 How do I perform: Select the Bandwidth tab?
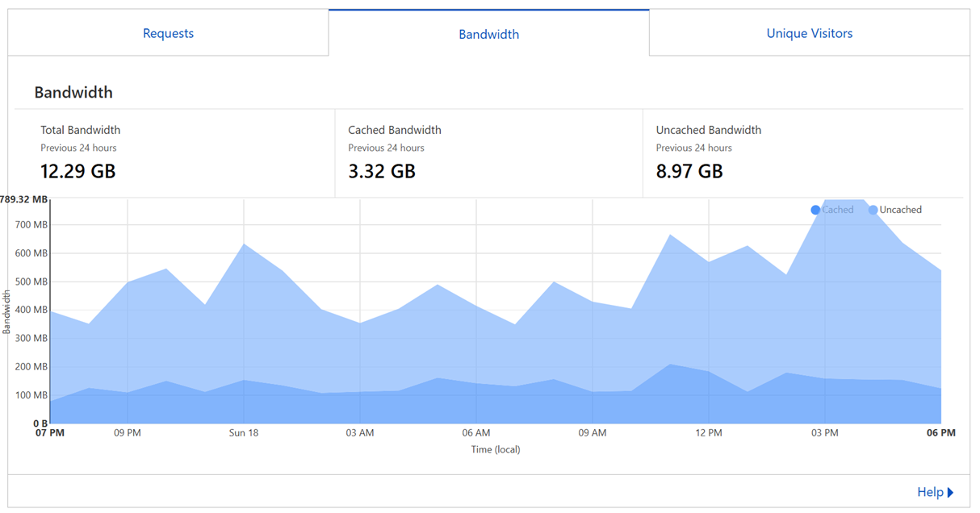(488, 34)
